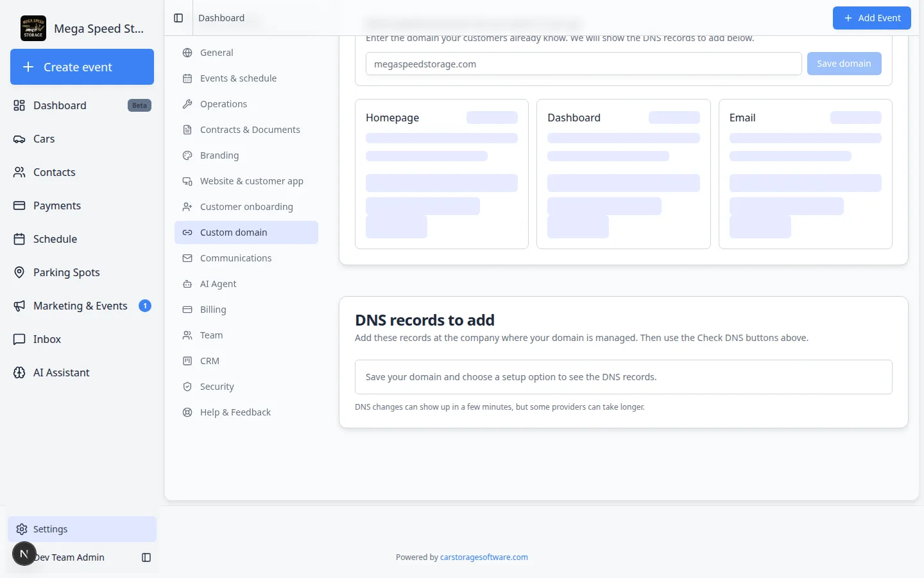Click the AI Agent robot icon
Image resolution: width=924 pixels, height=578 pixels.
point(187,284)
